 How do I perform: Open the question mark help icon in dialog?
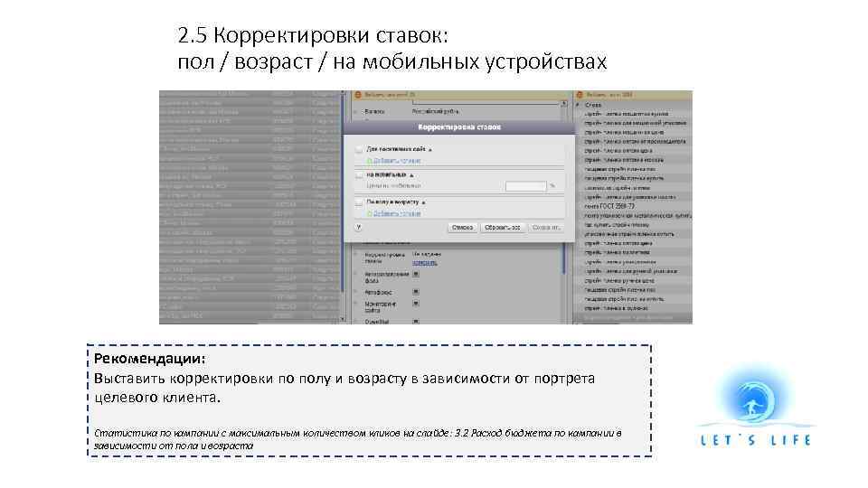coord(359,227)
